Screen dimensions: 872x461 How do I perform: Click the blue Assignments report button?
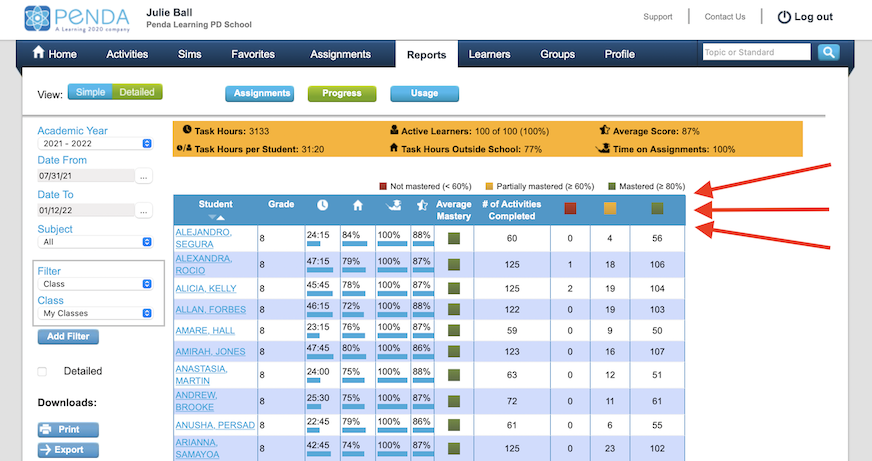point(259,93)
